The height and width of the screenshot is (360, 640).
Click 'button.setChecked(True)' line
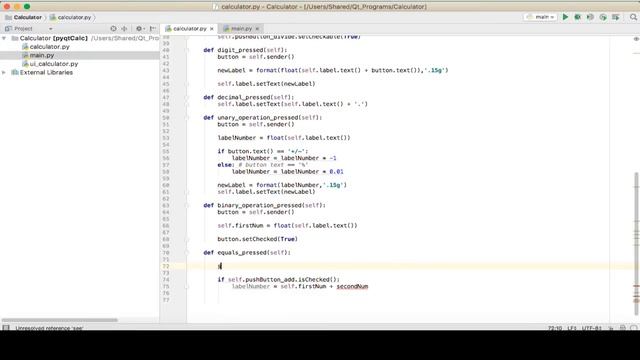258,239
